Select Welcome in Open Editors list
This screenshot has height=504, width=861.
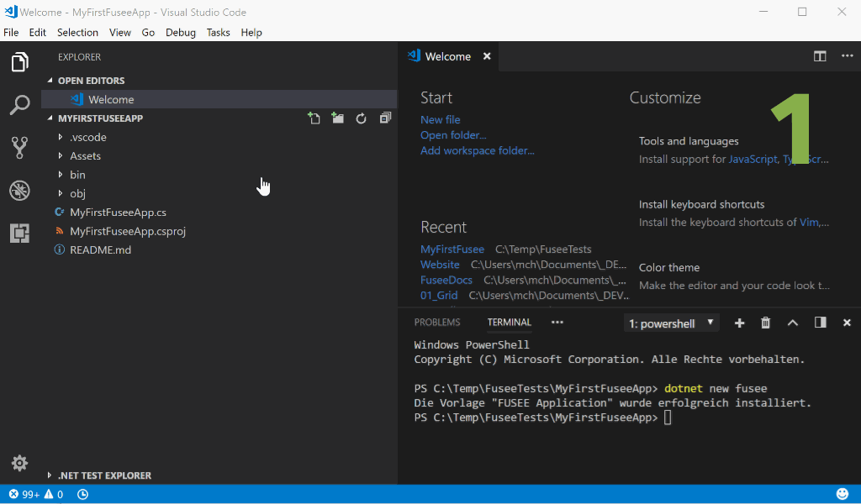coord(219,99)
